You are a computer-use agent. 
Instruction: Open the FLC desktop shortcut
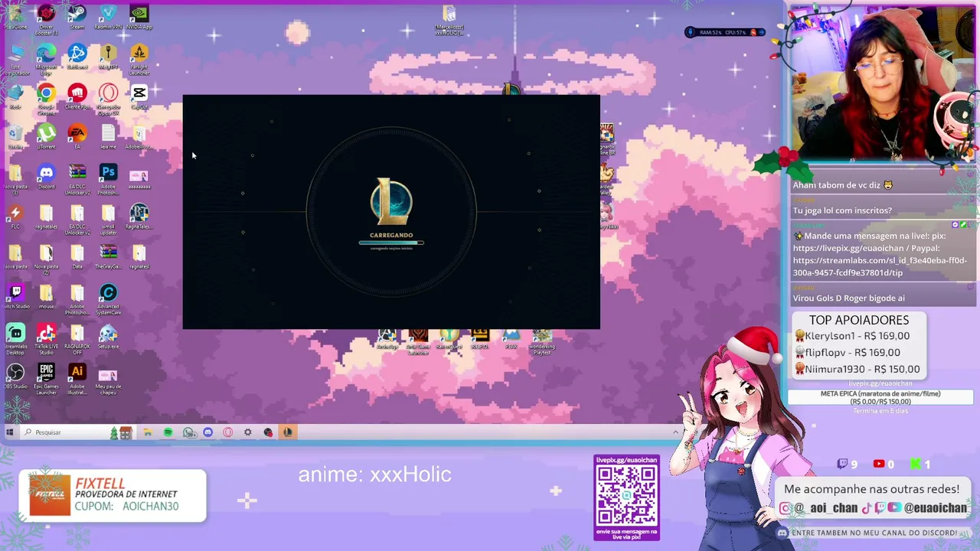pyautogui.click(x=15, y=217)
